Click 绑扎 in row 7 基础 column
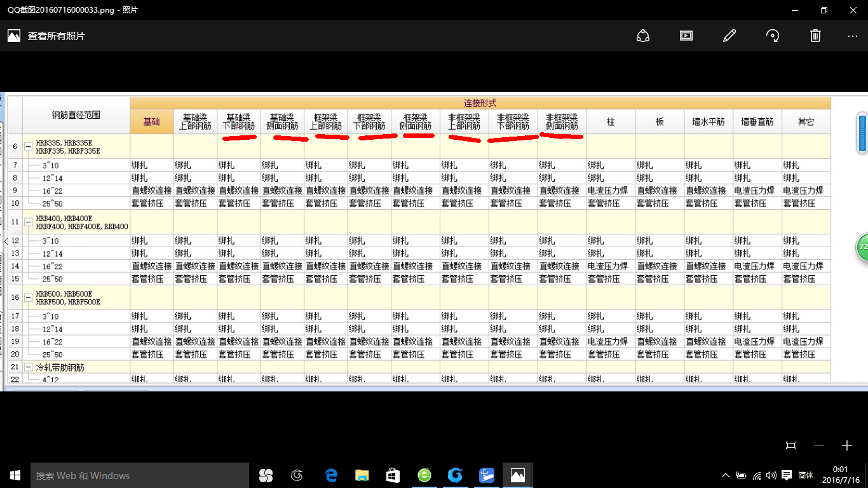This screenshot has height=488, width=868. (140, 165)
